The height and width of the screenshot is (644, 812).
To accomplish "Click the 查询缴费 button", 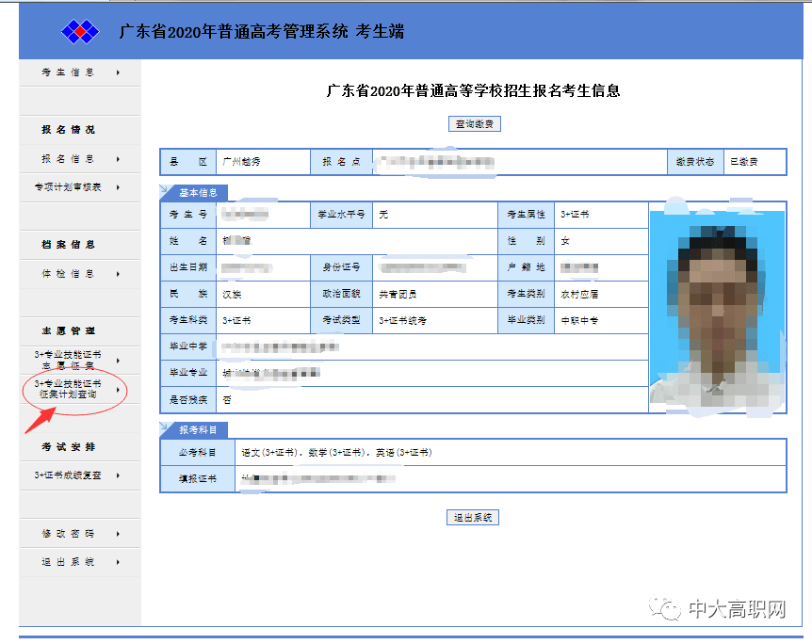I will [475, 123].
